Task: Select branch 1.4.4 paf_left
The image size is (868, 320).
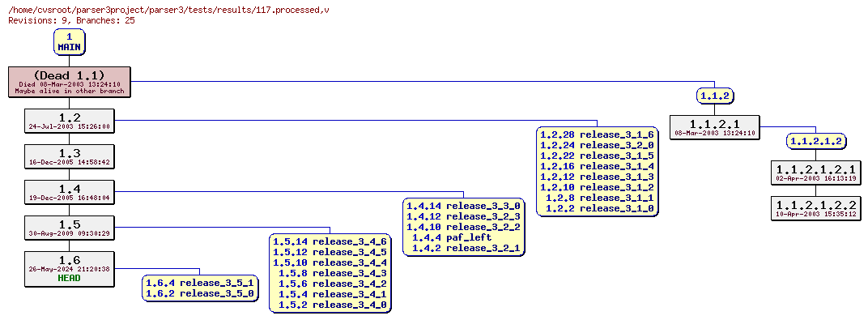Action: (x=452, y=237)
